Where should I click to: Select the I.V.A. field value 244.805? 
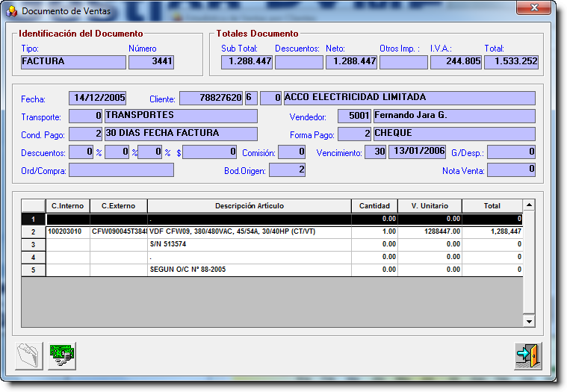tap(456, 62)
